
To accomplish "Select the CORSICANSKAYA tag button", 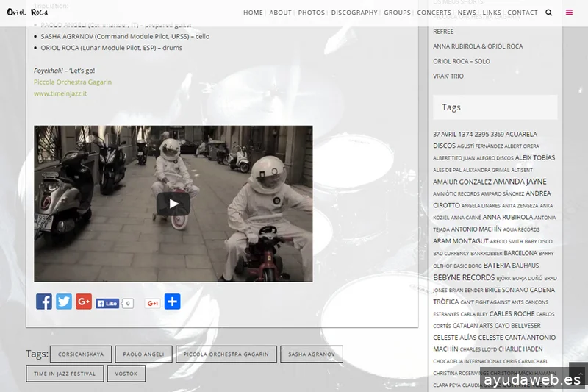I will click(81, 354).
